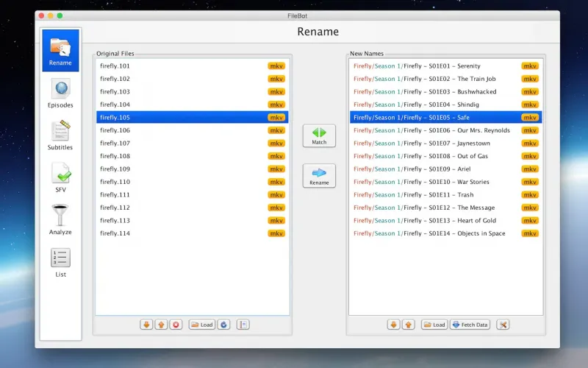Select firefly.102 in Original Files
Viewport: 588px width, 368px height.
pos(193,79)
